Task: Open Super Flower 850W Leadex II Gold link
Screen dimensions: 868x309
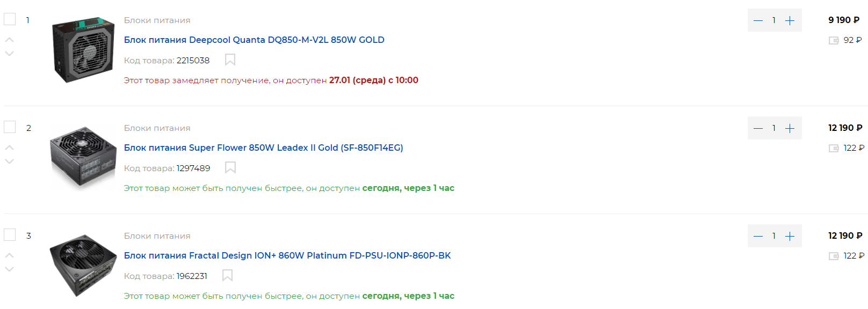Action: (x=263, y=148)
